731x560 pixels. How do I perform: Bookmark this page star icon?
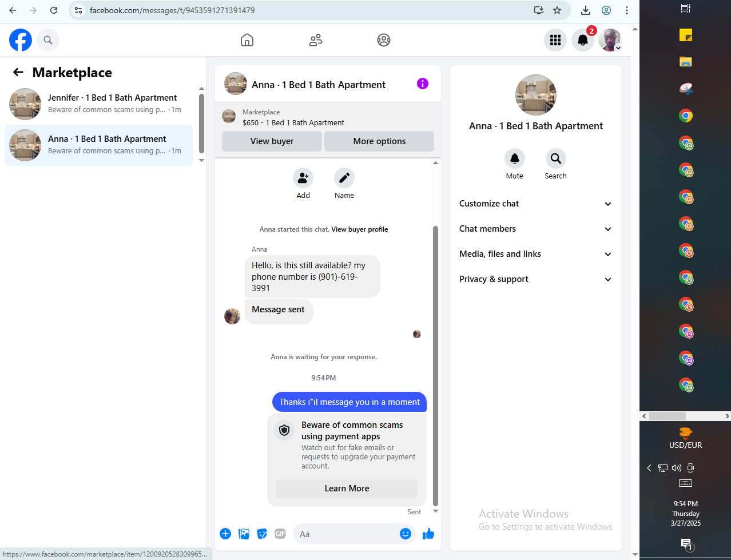tap(557, 10)
